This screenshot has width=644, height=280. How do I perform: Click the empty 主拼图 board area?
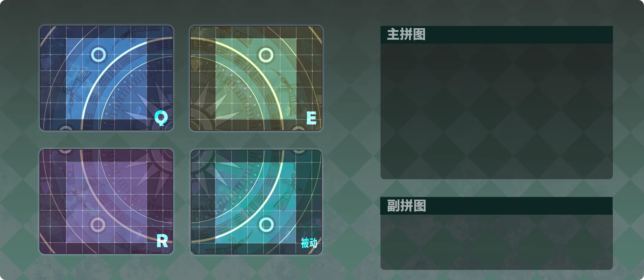497,111
